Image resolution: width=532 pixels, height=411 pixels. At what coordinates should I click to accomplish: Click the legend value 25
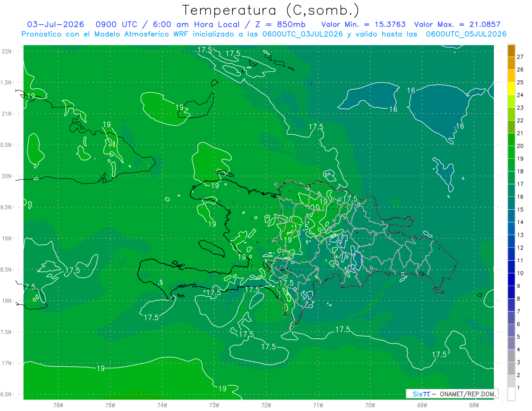point(520,82)
